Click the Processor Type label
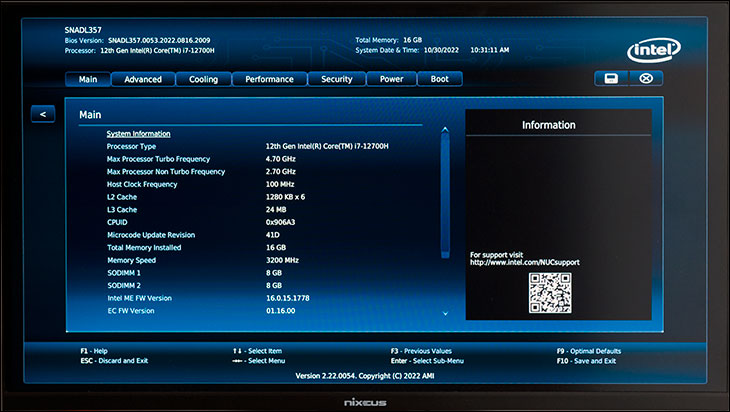This screenshot has width=730, height=412. 131,146
